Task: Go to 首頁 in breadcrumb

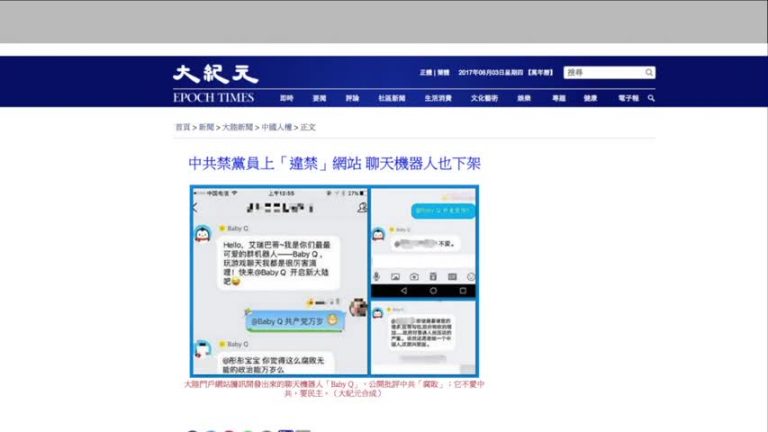Action: tap(183, 127)
